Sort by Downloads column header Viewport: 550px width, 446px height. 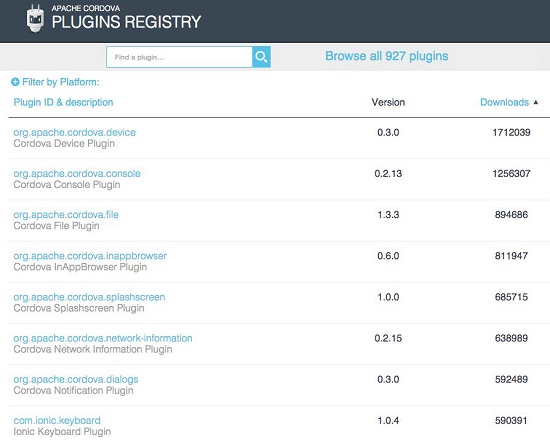(x=504, y=102)
